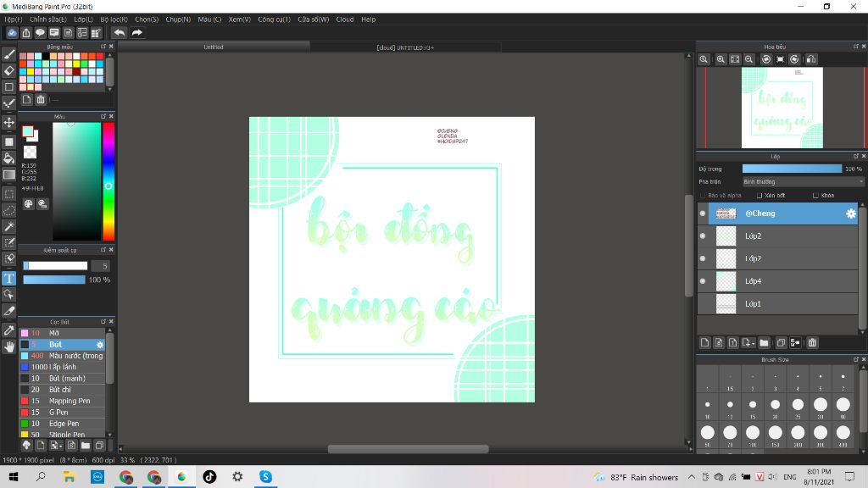
Task: Switch to the [cloud] UNTITLED tab
Action: 405,47
